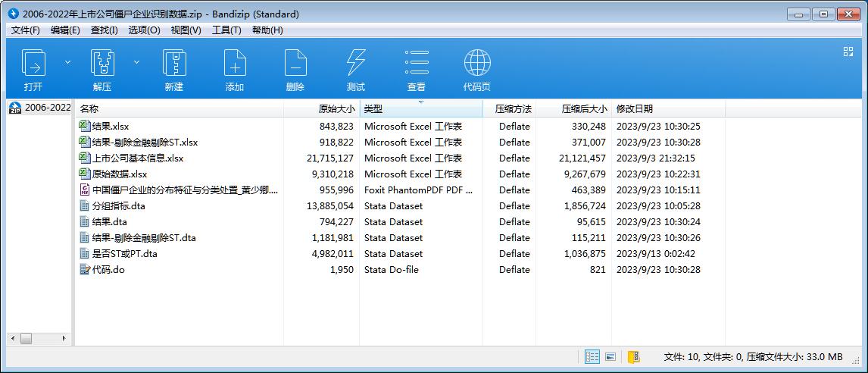868x373 pixels.
Task: Click the Excel icon of 上市公司基本信息.xlsx
Action: 85,158
